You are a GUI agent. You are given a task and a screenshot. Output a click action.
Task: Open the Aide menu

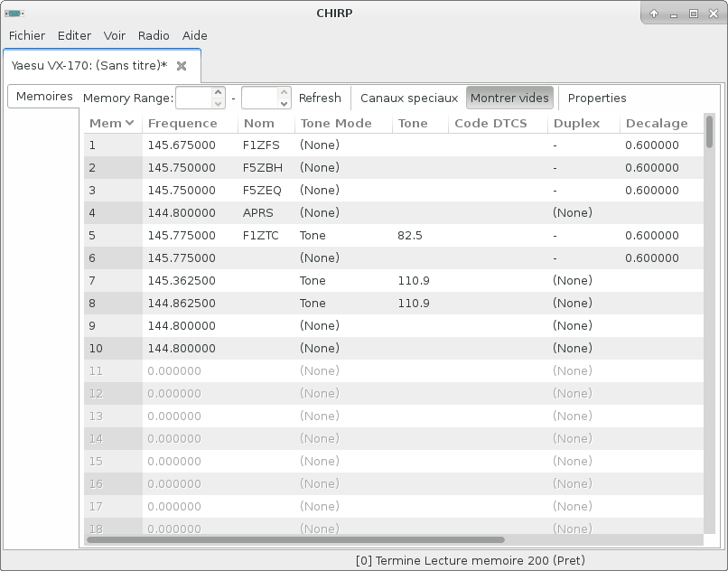195,36
